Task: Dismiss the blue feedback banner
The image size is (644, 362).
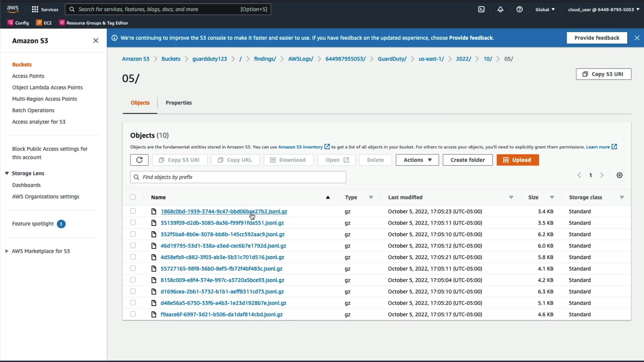Action: point(637,38)
